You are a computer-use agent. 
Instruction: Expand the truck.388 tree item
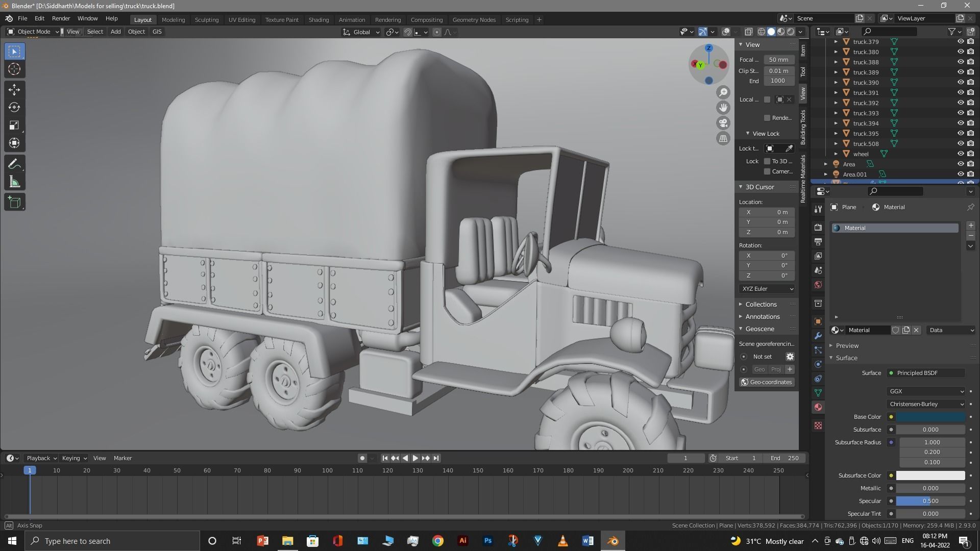[x=836, y=62]
